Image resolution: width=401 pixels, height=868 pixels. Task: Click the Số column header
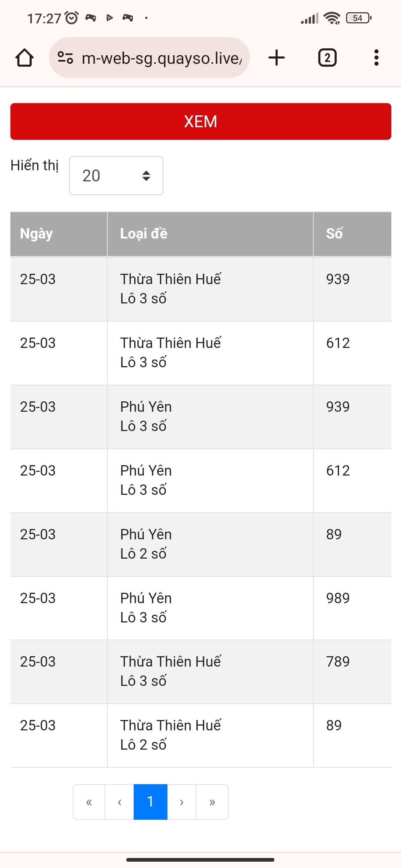(x=352, y=234)
